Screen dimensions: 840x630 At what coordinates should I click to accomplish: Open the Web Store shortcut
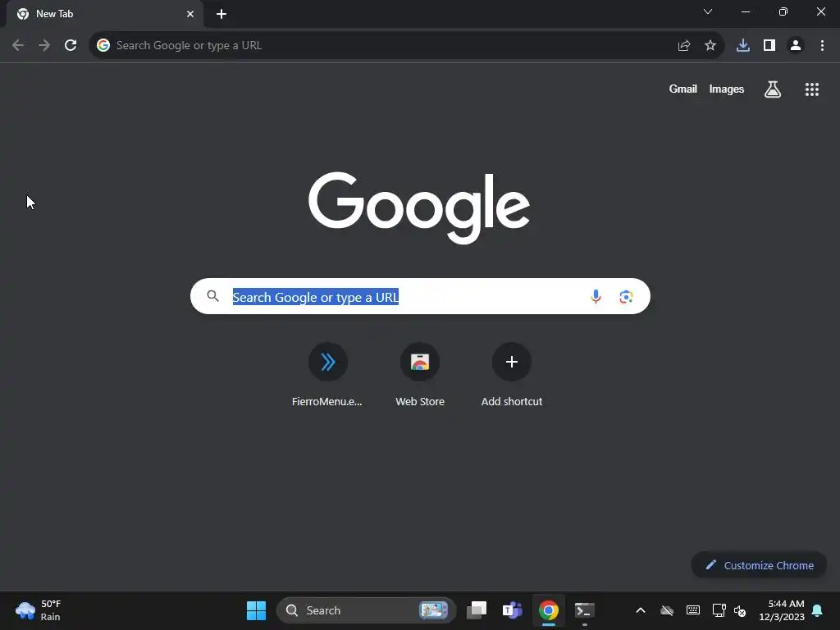(420, 374)
